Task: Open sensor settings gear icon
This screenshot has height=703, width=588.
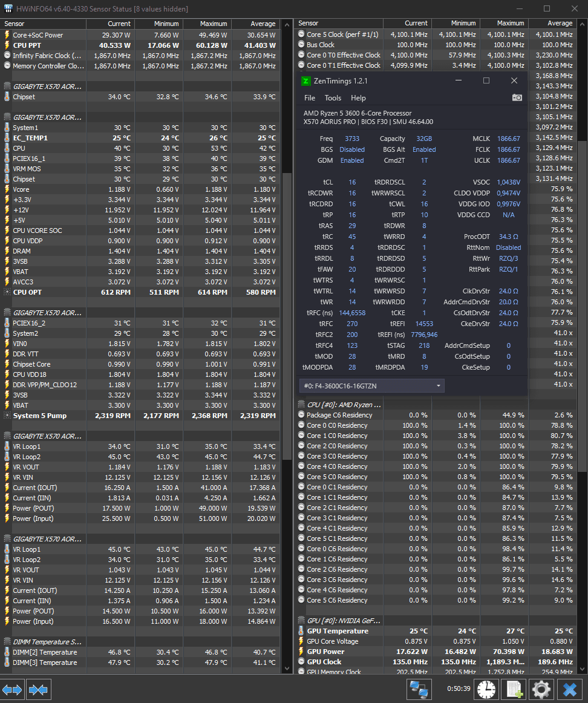Action: (x=541, y=690)
